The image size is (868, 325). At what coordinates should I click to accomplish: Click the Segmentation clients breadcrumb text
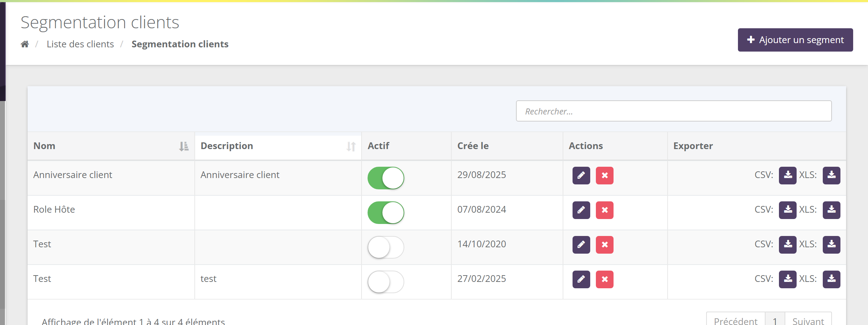point(180,44)
